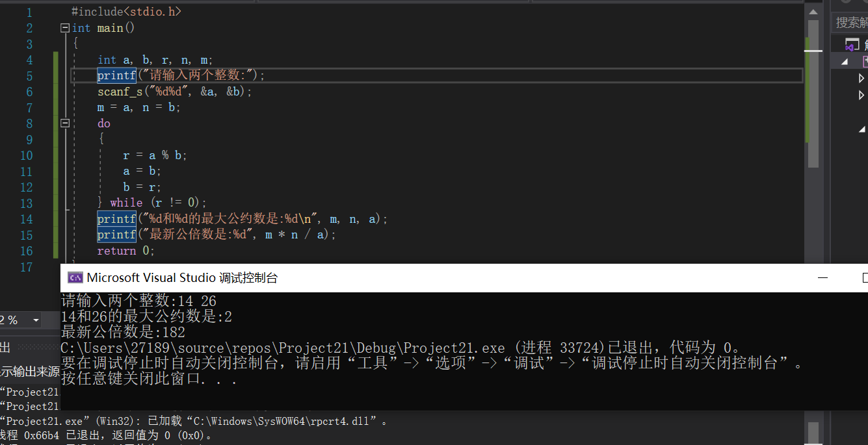Minimize the debug console window
Viewport: 868px width, 445px height.
pos(823,278)
